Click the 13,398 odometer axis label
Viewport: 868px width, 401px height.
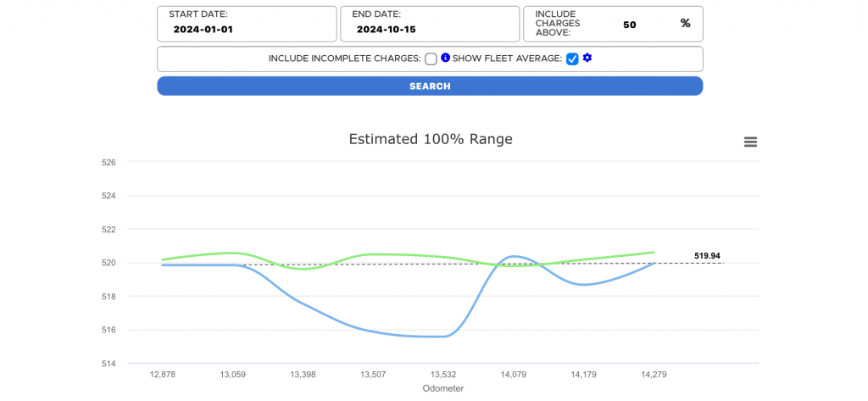pos(303,374)
